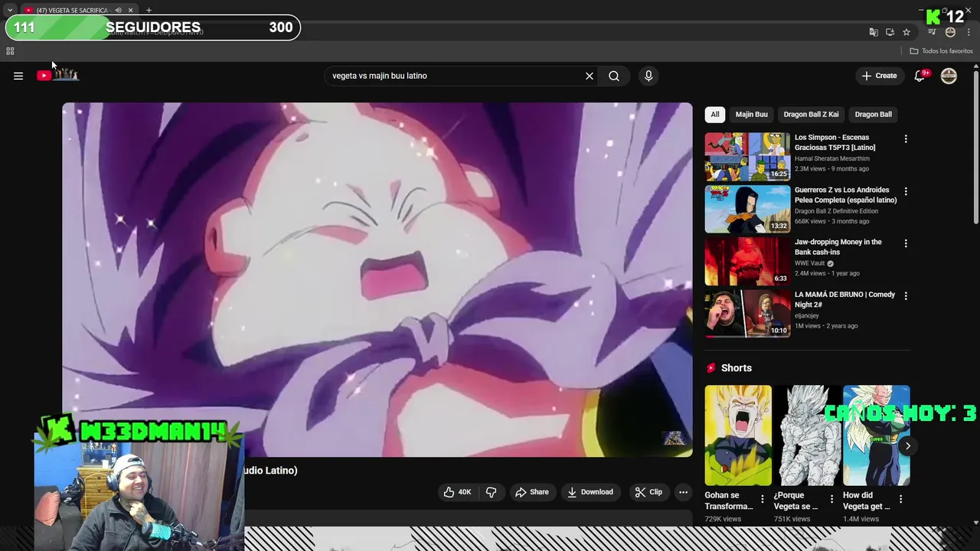Open the eljanojey channel link
The width and height of the screenshot is (980, 551).
tap(807, 315)
